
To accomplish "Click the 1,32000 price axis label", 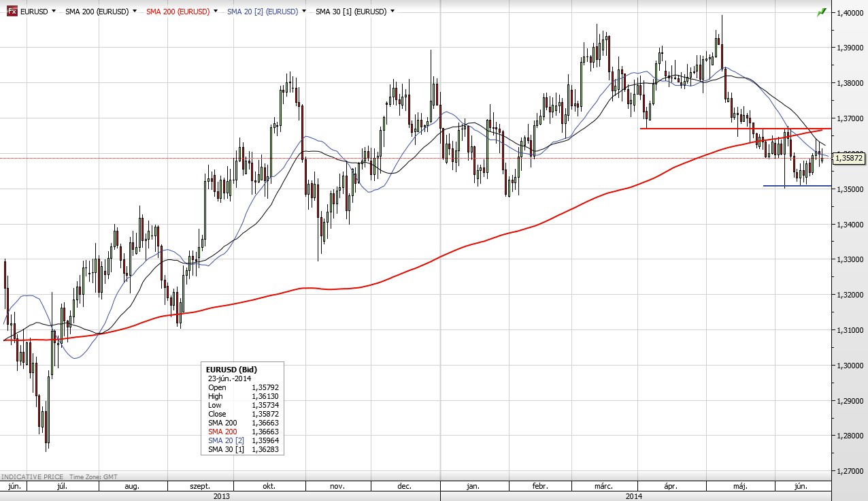I will click(851, 295).
